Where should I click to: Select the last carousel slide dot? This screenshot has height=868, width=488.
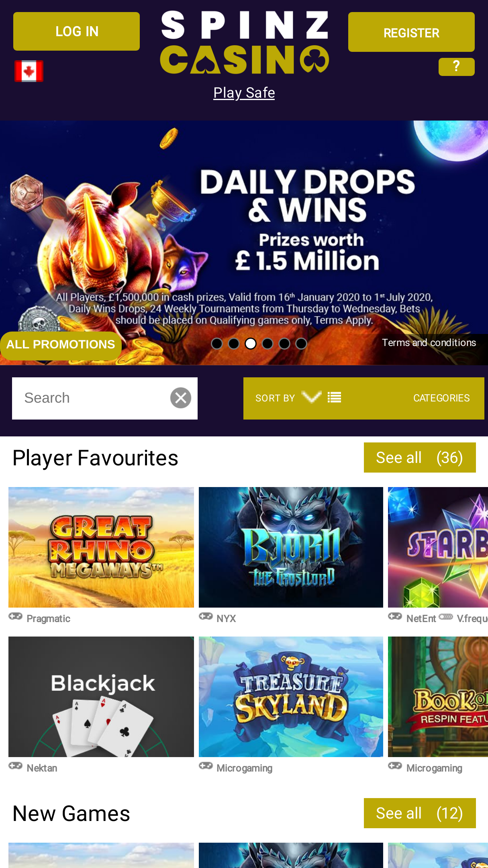coord(301,344)
